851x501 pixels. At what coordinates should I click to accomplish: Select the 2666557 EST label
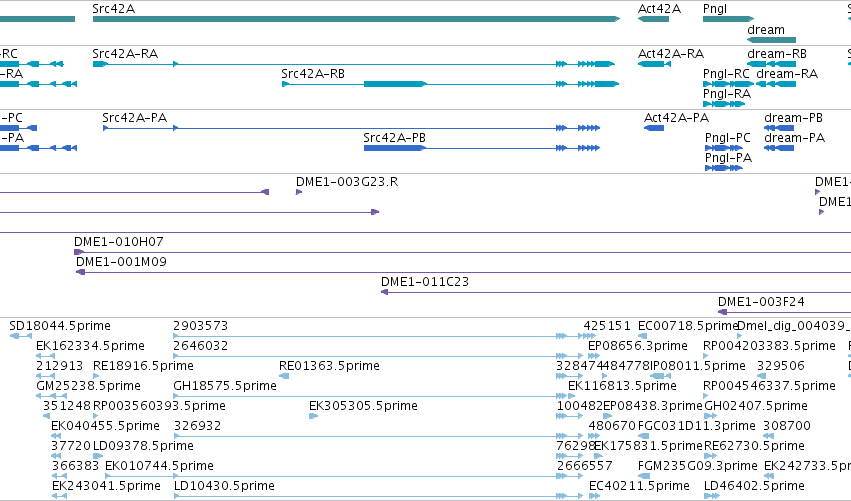pyautogui.click(x=585, y=466)
